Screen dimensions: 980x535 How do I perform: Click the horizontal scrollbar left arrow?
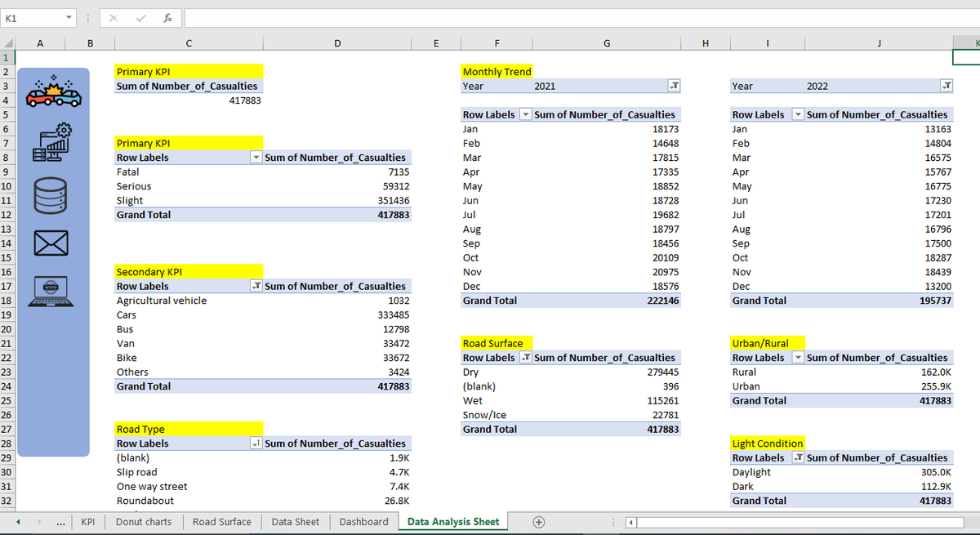630,522
